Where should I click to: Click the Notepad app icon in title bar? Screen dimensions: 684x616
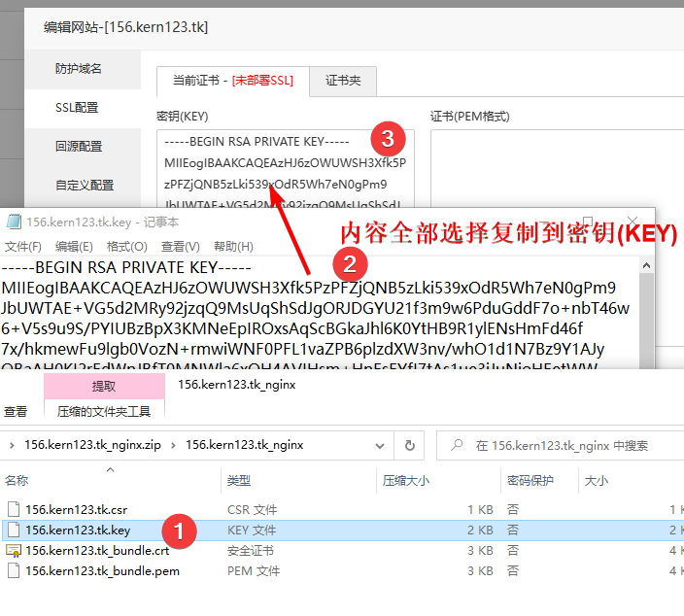tap(13, 222)
